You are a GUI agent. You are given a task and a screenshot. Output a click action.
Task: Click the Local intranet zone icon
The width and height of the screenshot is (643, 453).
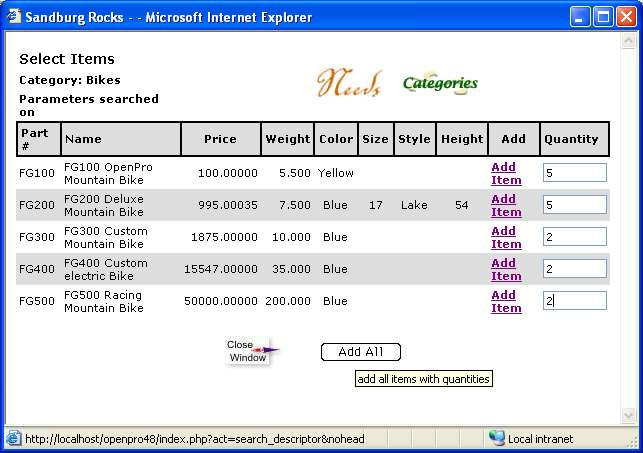[x=496, y=438]
